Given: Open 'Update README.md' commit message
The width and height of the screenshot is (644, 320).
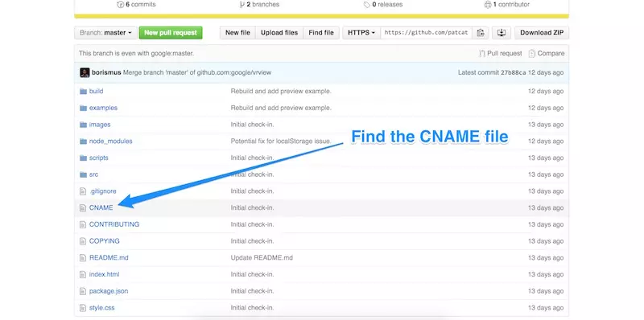Looking at the screenshot, I should point(262,257).
